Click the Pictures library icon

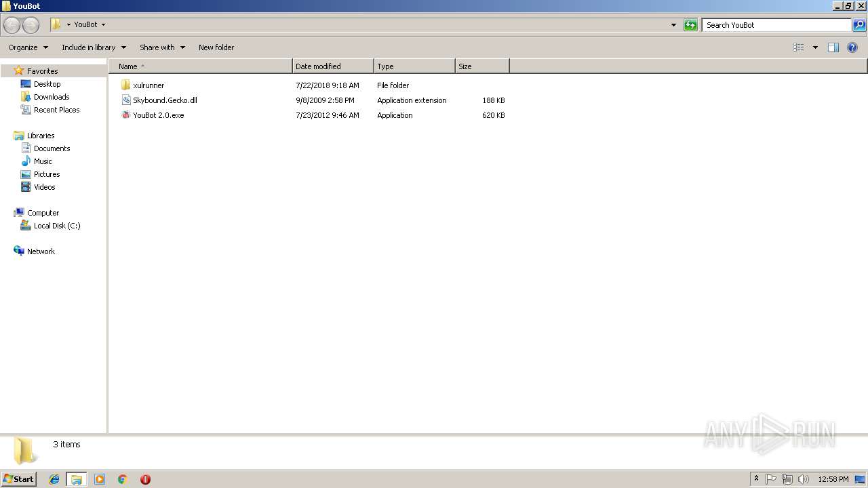click(x=26, y=174)
